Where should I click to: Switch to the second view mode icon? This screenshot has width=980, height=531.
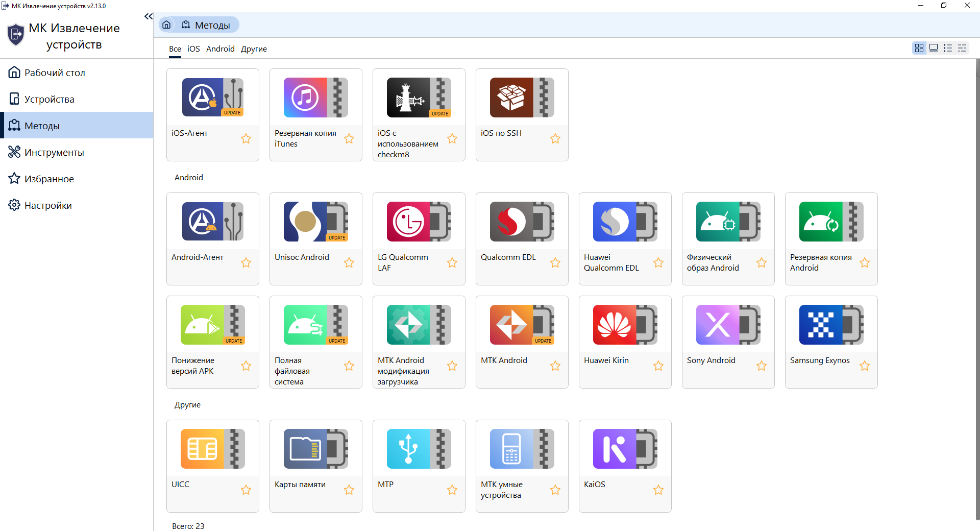pos(934,48)
